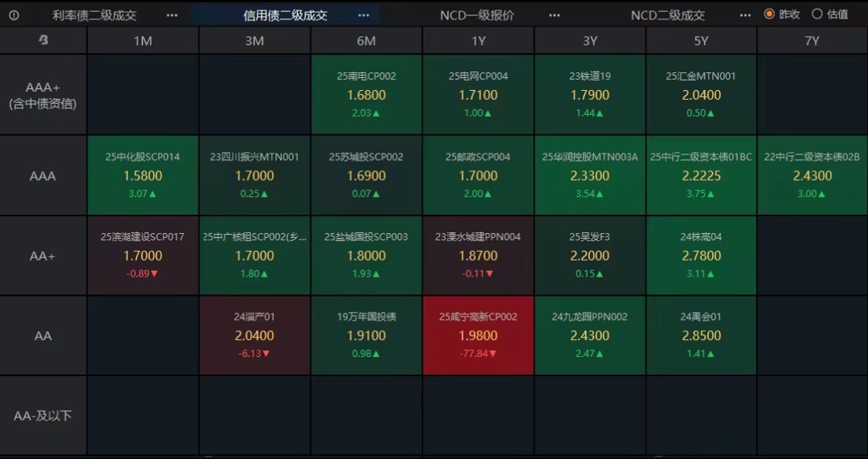
Task: Open the more options dots beside 利率债二级成交
Action: 172,15
